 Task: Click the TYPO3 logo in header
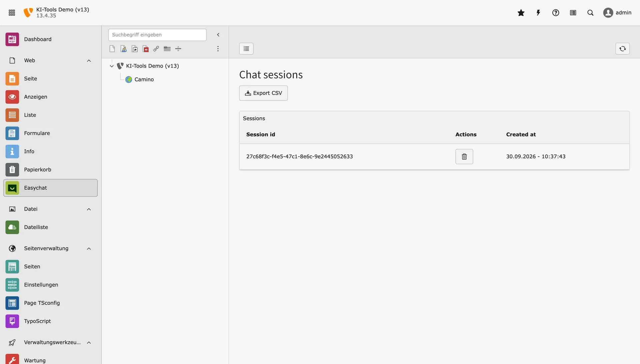click(28, 13)
